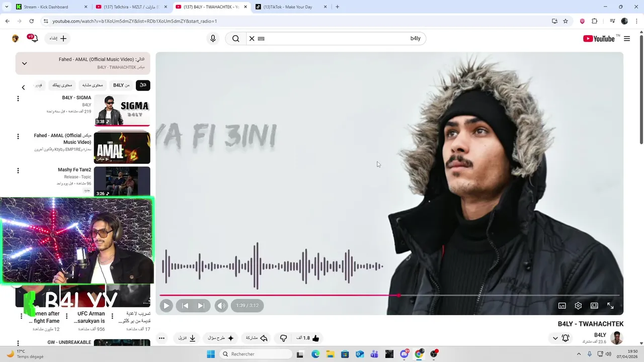Open the Create button with plus sign
644x362 pixels.
coord(58,39)
